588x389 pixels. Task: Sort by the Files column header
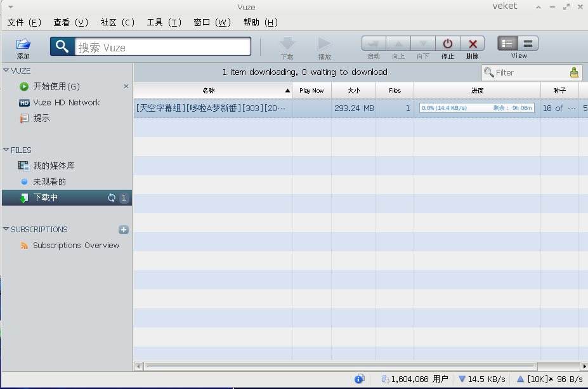pyautogui.click(x=395, y=90)
